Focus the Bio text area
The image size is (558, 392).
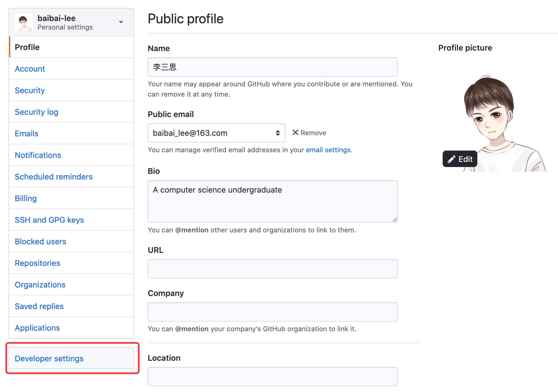(272, 201)
